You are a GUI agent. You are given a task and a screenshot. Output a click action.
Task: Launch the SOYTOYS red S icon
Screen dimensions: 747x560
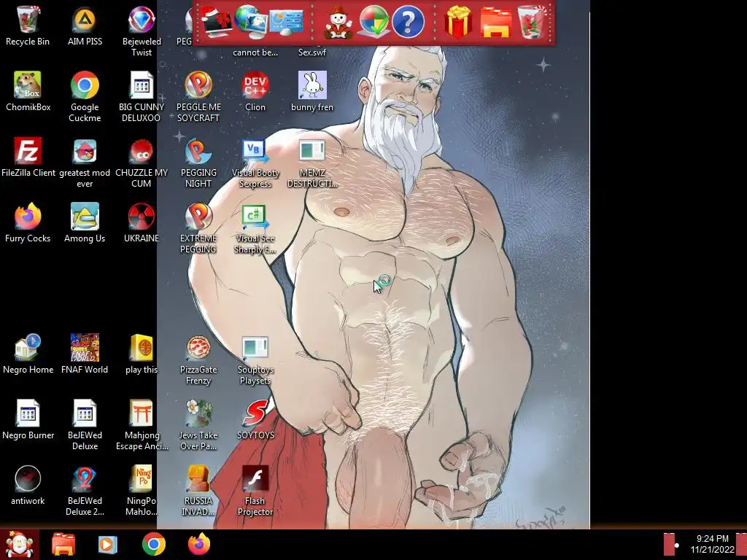tap(255, 419)
